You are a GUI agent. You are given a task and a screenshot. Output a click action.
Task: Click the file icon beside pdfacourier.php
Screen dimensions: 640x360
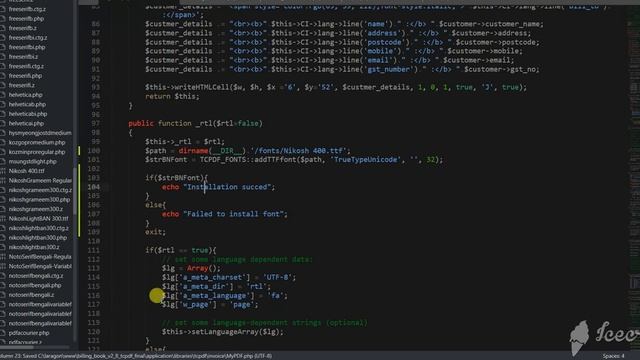[3, 333]
